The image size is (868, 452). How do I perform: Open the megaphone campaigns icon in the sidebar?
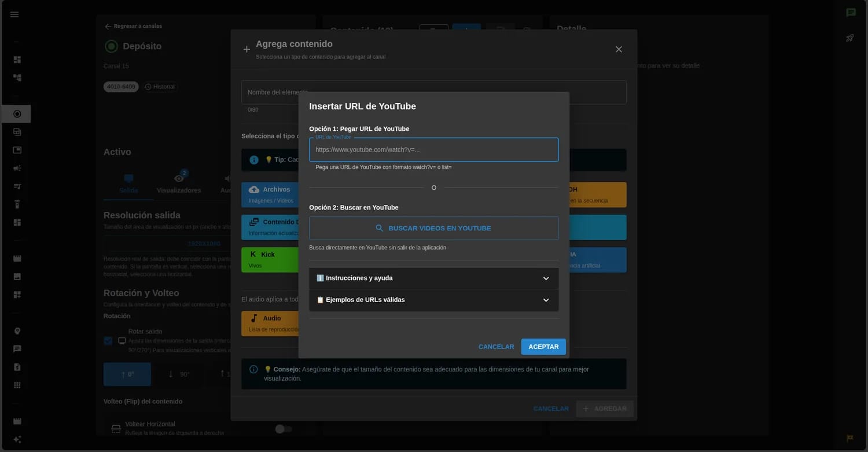pyautogui.click(x=17, y=168)
